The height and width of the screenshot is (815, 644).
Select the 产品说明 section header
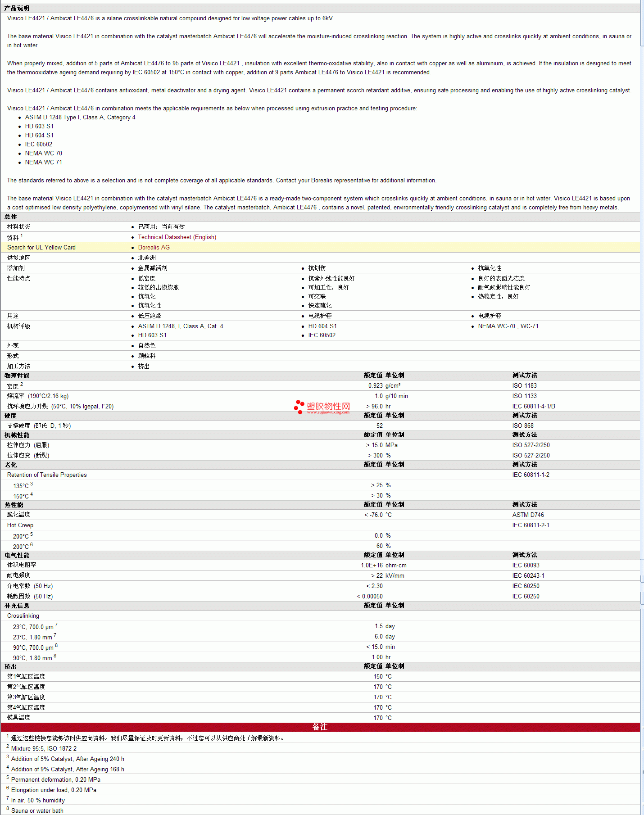[x=17, y=8]
